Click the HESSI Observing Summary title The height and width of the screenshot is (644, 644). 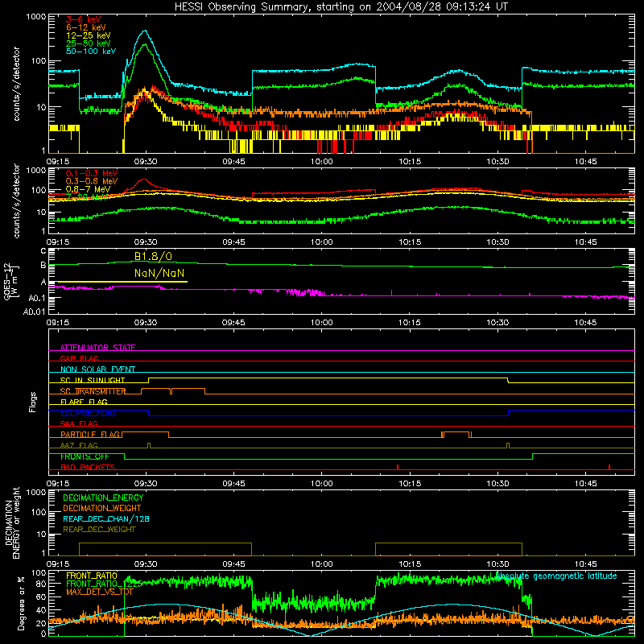[x=341, y=7]
